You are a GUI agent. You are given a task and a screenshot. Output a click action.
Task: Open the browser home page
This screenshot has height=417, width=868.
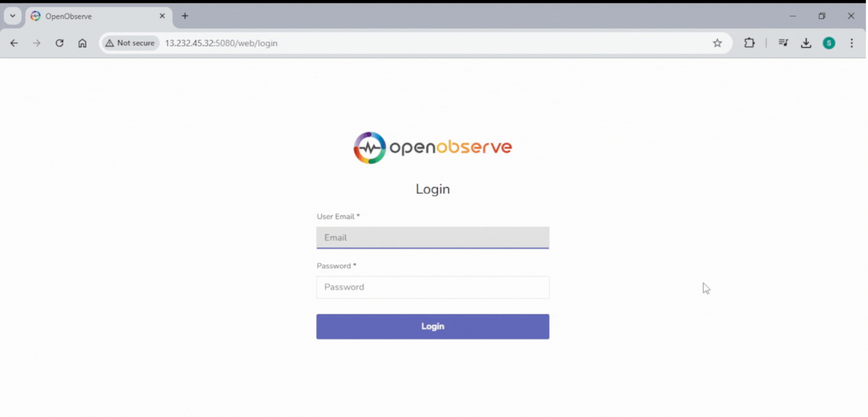tap(82, 43)
